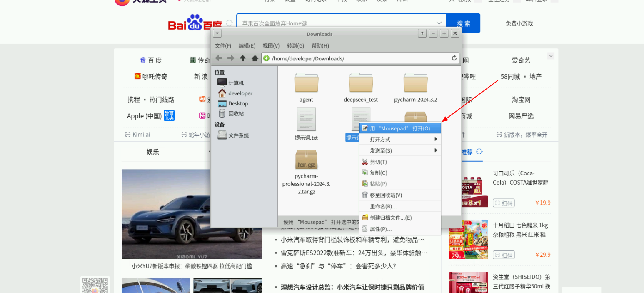This screenshot has height=293, width=644.
Task: Select pycharm-professional tar.gz archive icon
Action: pyautogui.click(x=306, y=159)
